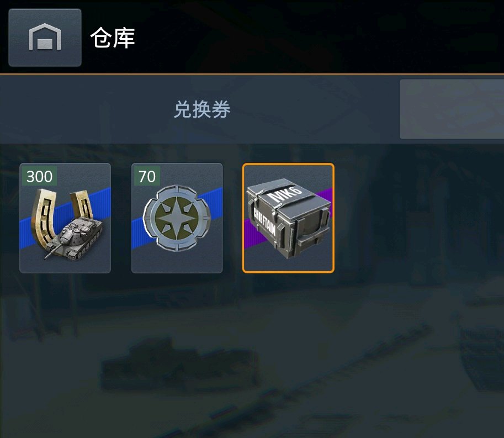Click the 仓库 page title
Viewport: 504px width, 438px height.
pyautogui.click(x=113, y=38)
